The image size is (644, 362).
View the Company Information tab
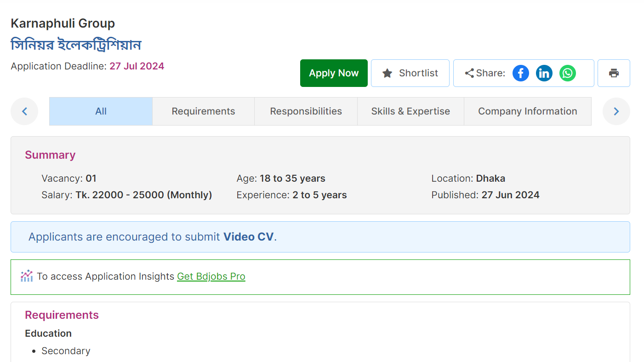pos(528,111)
